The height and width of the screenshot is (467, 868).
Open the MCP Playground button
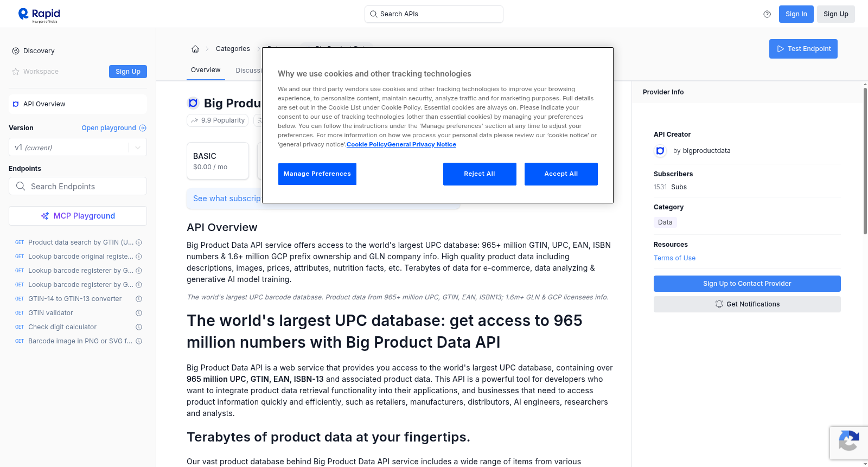[78, 216]
